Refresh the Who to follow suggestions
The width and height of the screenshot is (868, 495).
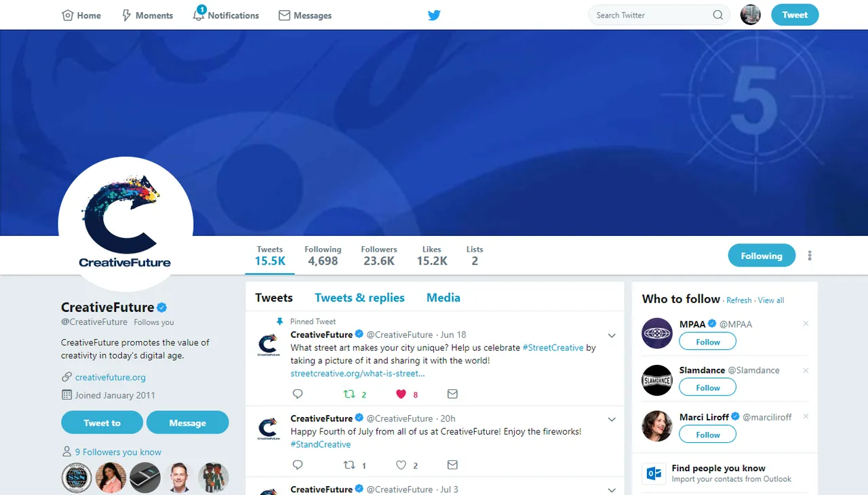pos(739,300)
